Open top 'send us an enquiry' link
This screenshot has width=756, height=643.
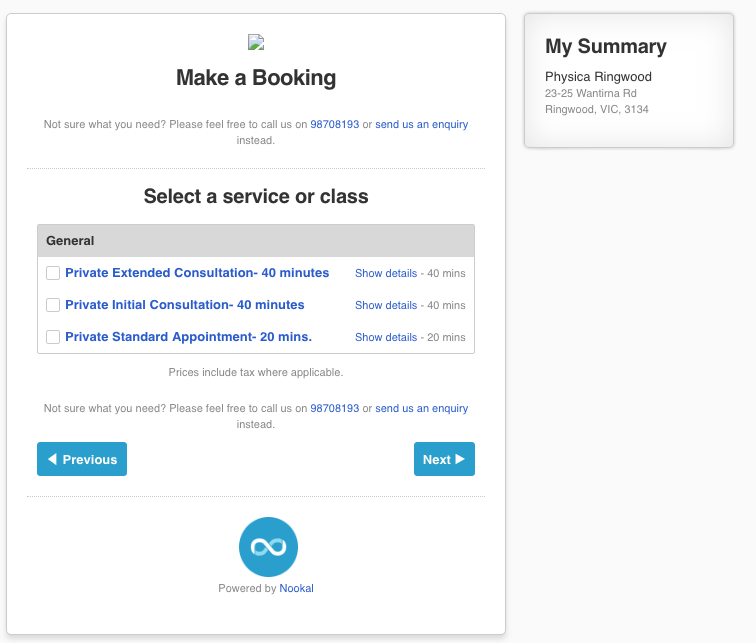coord(421,125)
